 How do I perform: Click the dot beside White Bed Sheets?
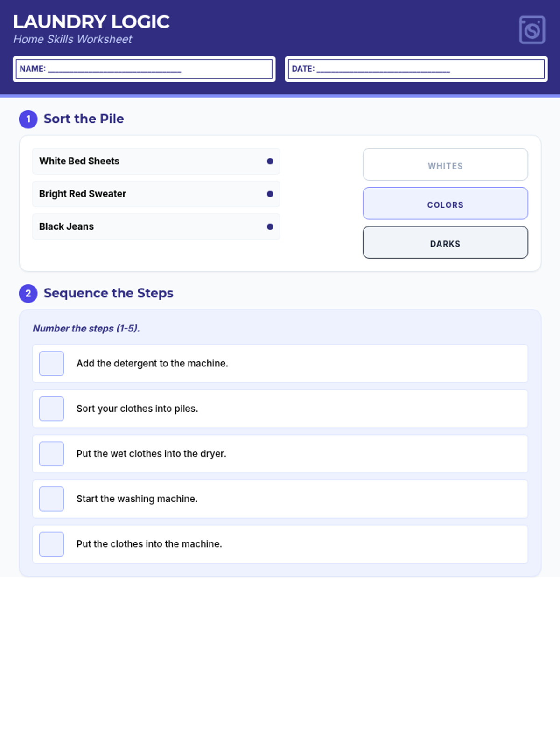pos(270,162)
